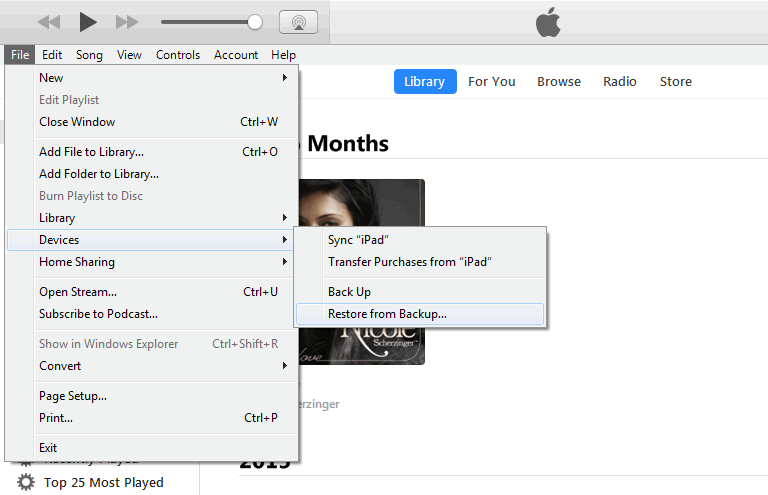Viewport: 768px width, 495px height.
Task: Open the Account menu
Action: click(236, 55)
